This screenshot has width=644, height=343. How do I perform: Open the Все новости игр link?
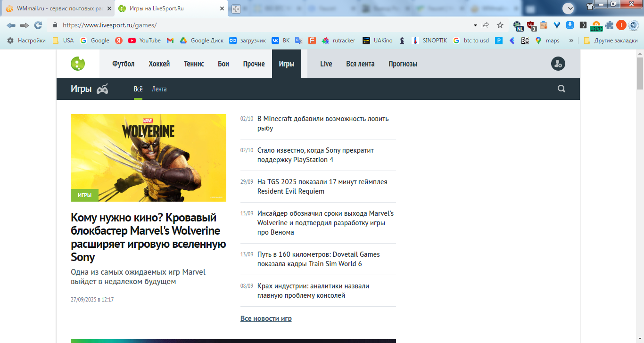(x=266, y=318)
